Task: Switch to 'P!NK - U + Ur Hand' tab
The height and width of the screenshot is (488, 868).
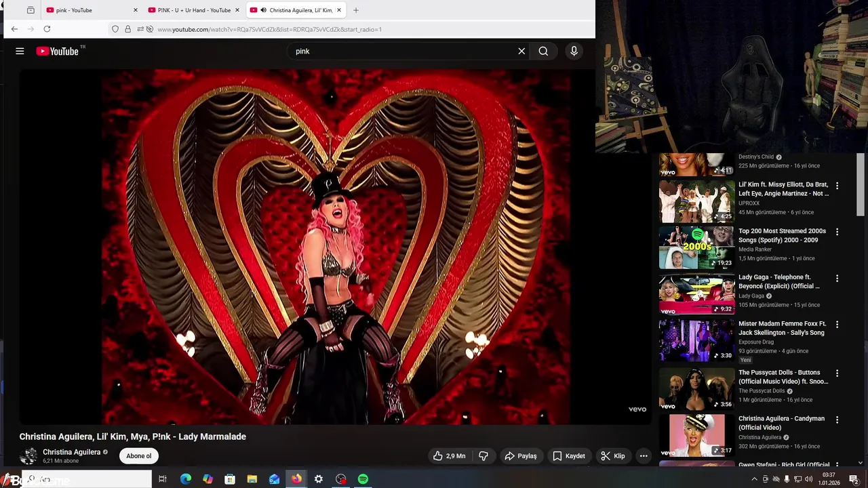Action: [193, 10]
